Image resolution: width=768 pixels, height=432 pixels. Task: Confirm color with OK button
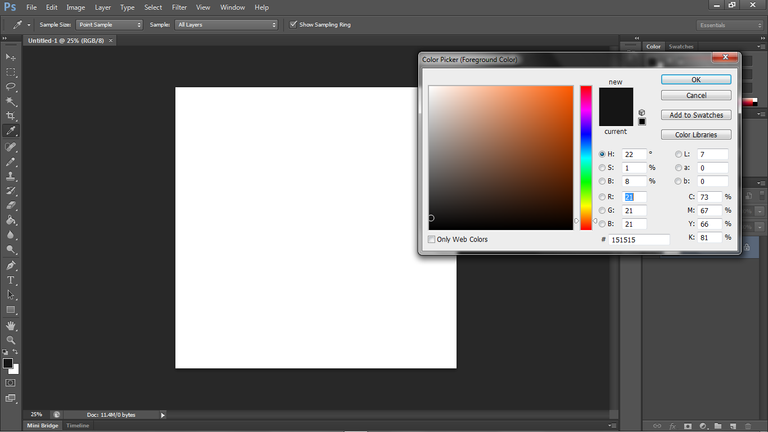696,79
